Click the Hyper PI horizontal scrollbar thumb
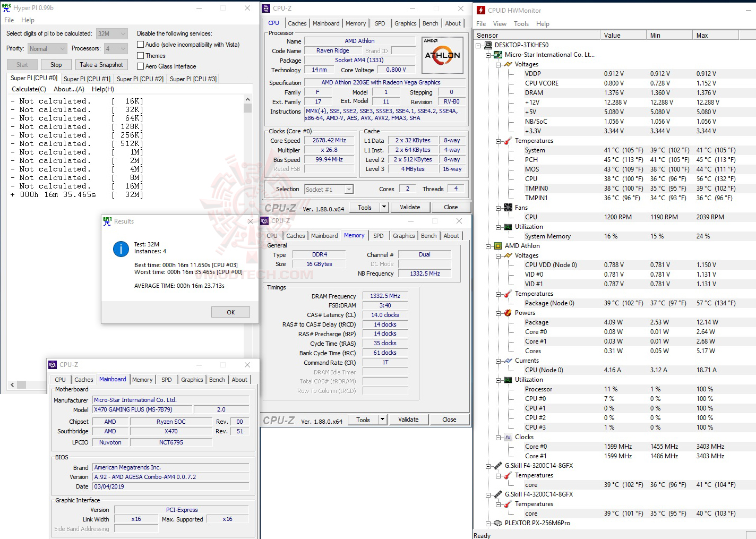The width and height of the screenshot is (756, 539). (x=21, y=384)
